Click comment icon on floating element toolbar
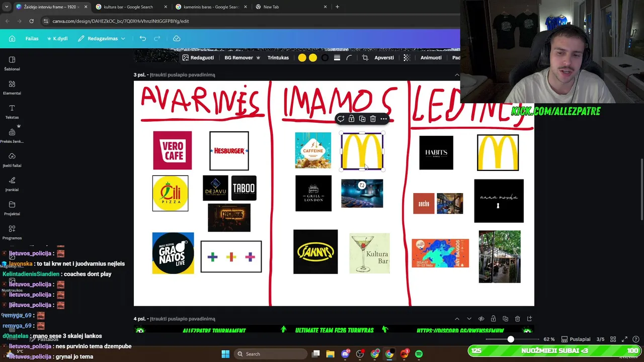644x362 pixels. 341,119
